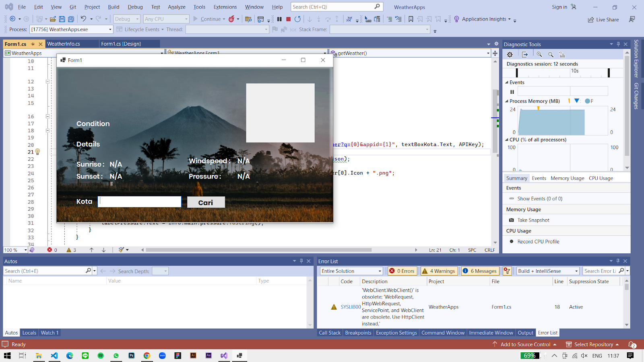
Task: Toggle auto-hide pin on Autos panel
Action: point(301,261)
